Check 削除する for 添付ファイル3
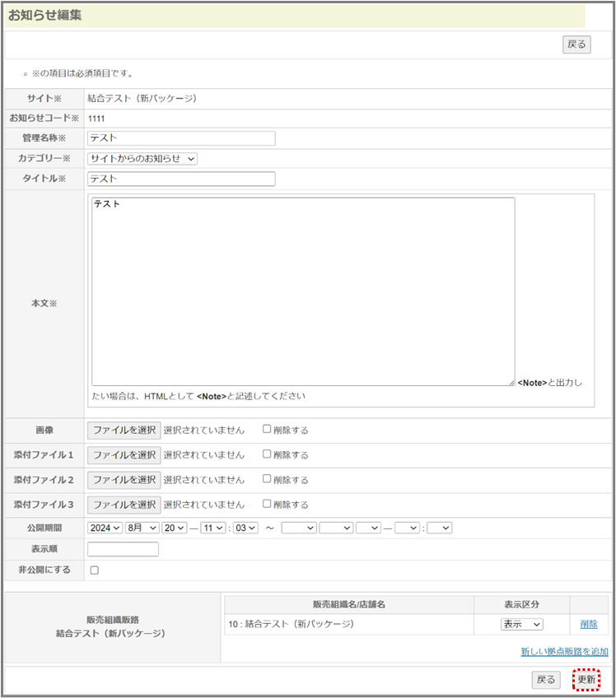This screenshot has height=698, width=616. [x=267, y=504]
